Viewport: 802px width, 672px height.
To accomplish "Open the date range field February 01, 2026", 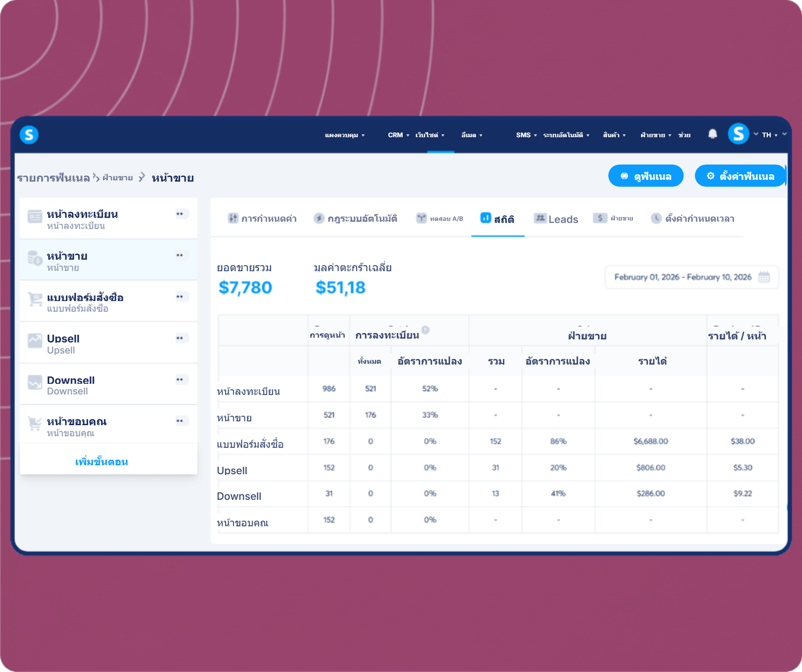I will 692,277.
